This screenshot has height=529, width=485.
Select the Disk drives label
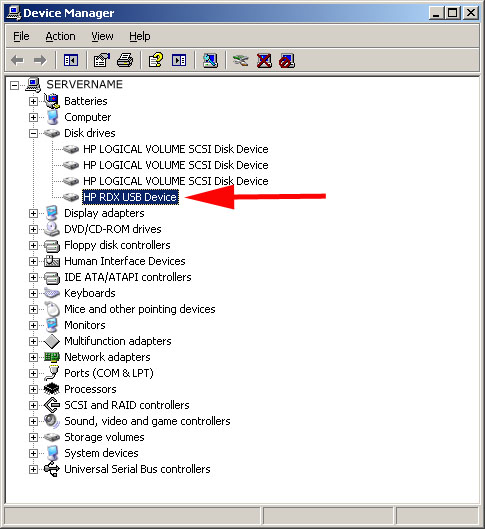coord(90,133)
